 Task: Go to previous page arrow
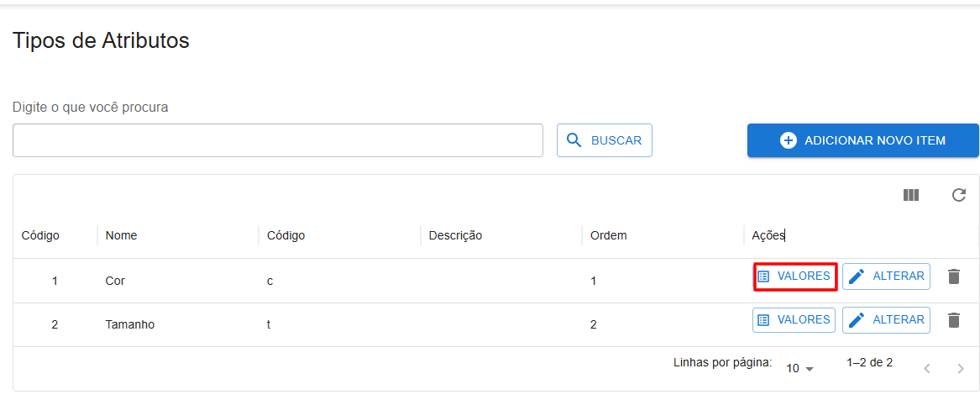(927, 368)
